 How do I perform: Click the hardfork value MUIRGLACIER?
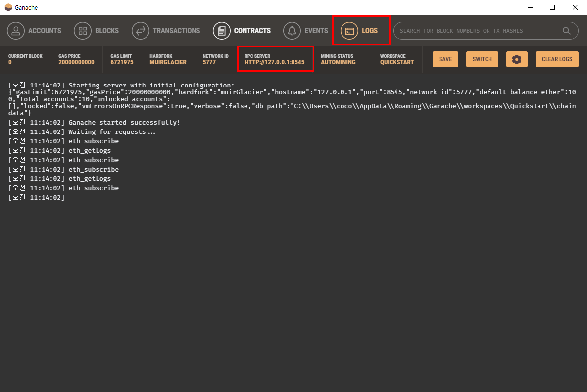click(168, 62)
